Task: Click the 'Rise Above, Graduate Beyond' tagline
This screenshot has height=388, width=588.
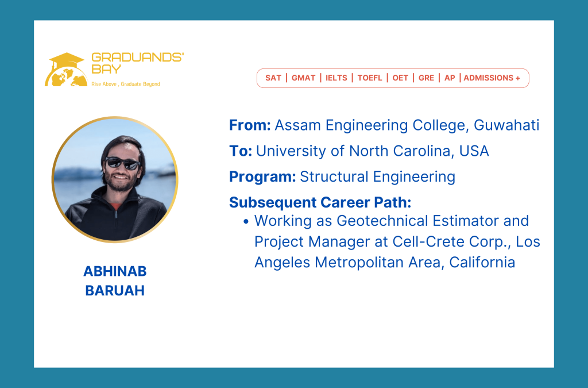Action: pyautogui.click(x=126, y=84)
